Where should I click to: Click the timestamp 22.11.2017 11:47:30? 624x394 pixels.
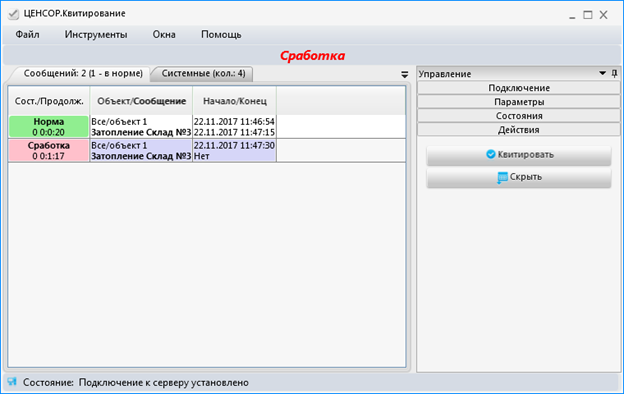click(x=234, y=145)
